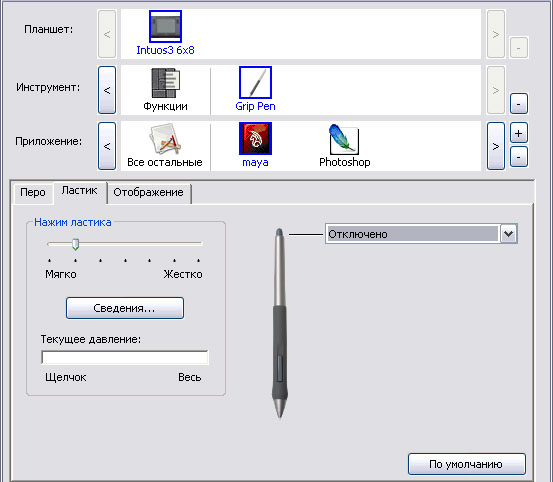553x482 pixels.
Task: Choose the Photoshop application icon
Action: 344,139
